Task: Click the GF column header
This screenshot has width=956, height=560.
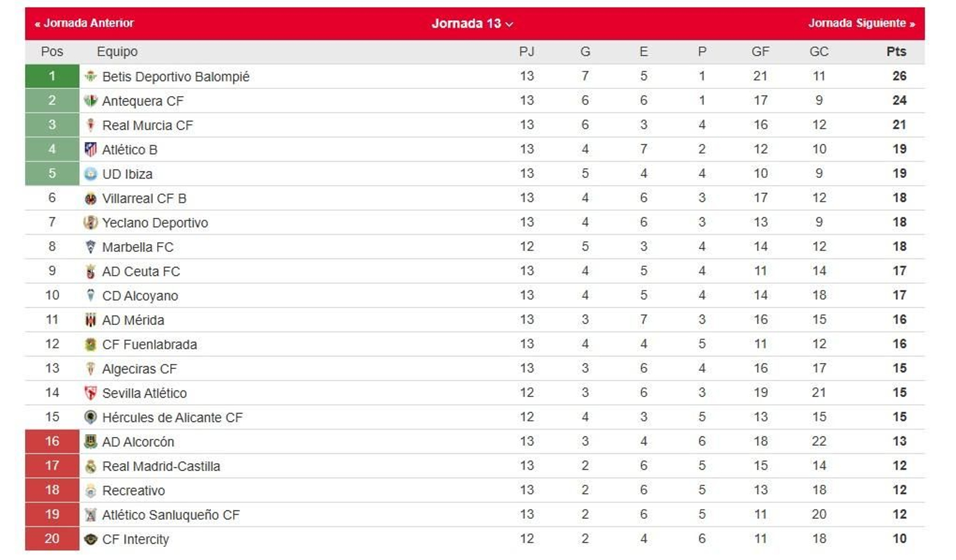Action: pyautogui.click(x=760, y=51)
